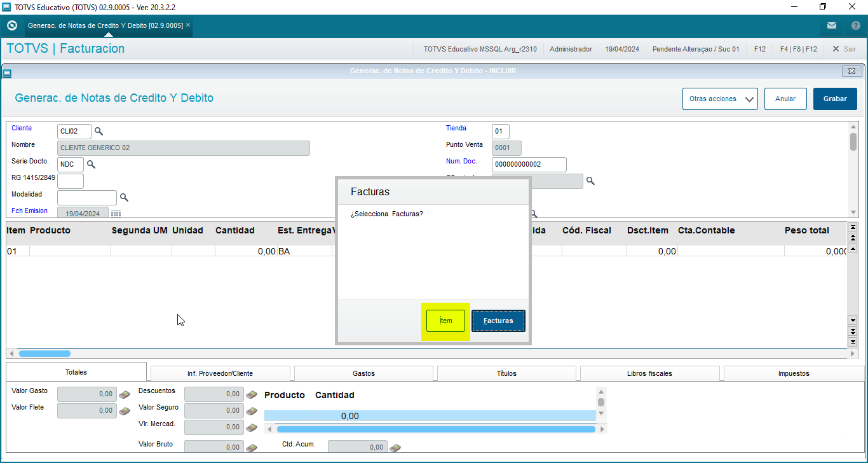This screenshot has width=868, height=463.
Task: Choose Item in the Facturas dialog
Action: [x=445, y=321]
